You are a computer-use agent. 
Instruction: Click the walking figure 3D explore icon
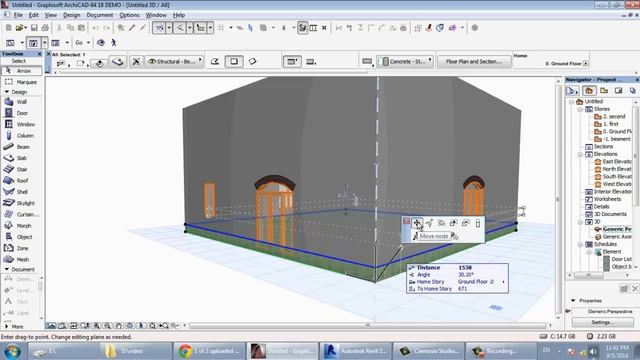point(114,42)
